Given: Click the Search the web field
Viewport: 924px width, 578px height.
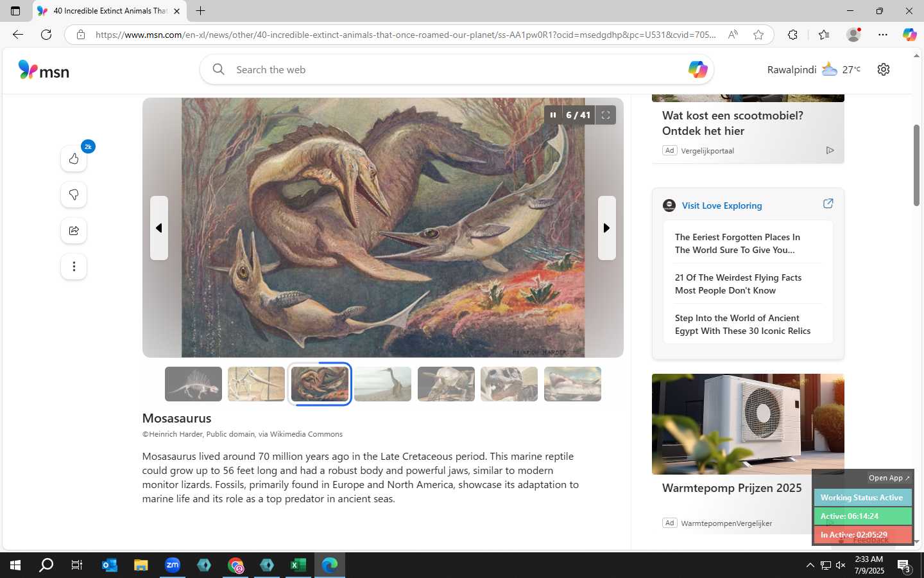Looking at the screenshot, I should point(456,69).
